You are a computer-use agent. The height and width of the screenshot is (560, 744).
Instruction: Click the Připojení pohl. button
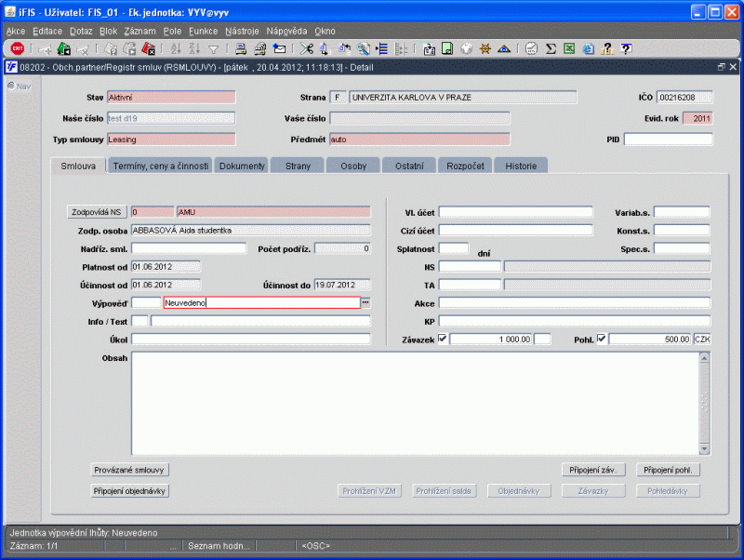(668, 470)
